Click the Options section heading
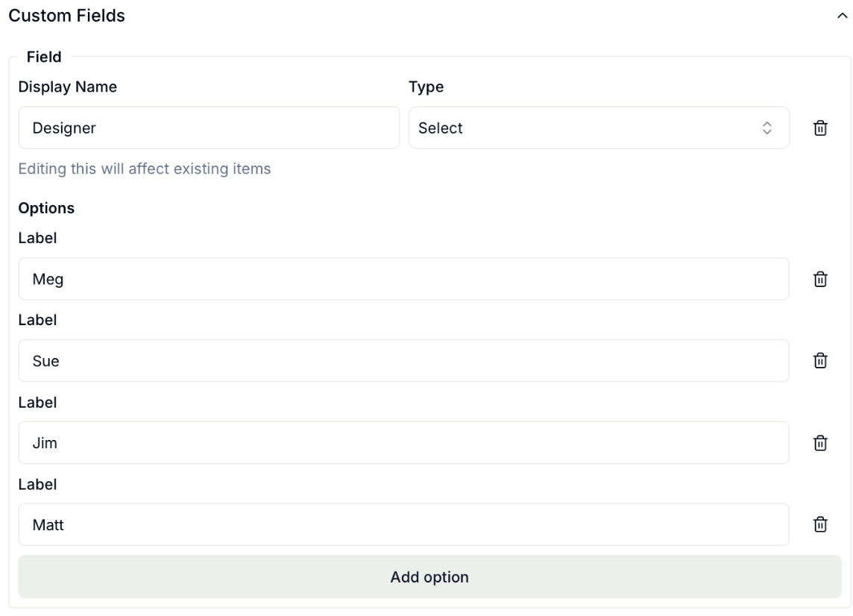 click(x=46, y=208)
